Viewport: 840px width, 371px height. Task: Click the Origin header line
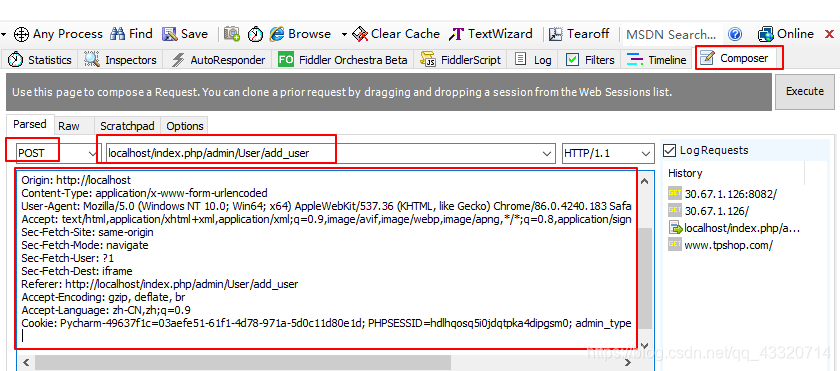76,180
